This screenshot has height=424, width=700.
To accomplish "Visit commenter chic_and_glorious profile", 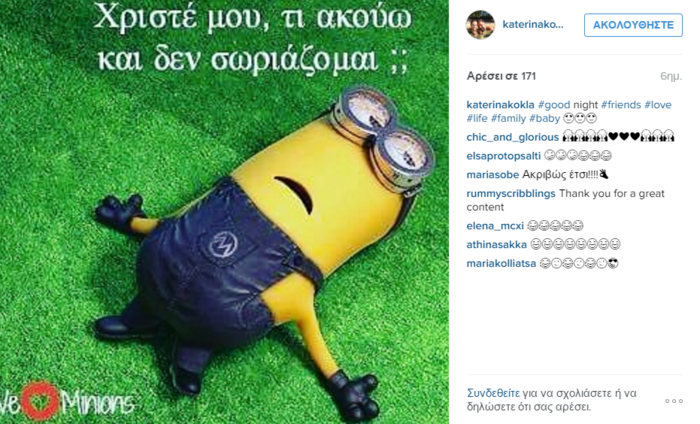I will click(512, 137).
